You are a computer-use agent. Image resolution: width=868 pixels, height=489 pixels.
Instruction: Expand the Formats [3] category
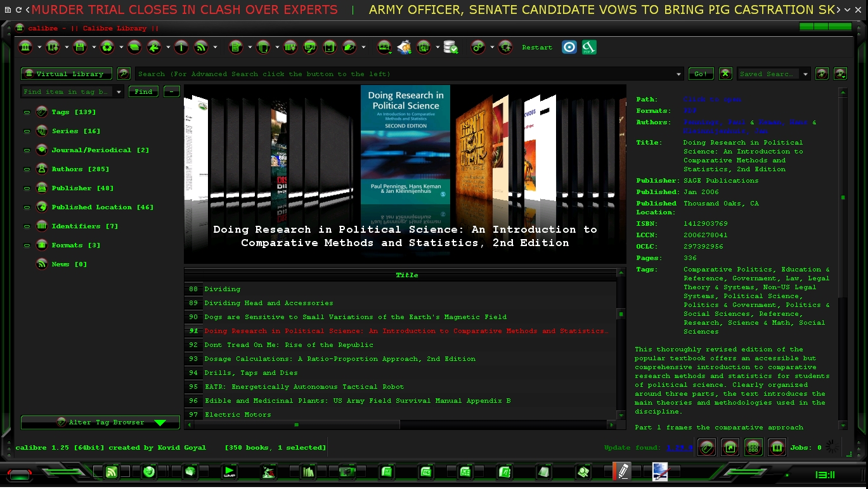[x=27, y=245]
